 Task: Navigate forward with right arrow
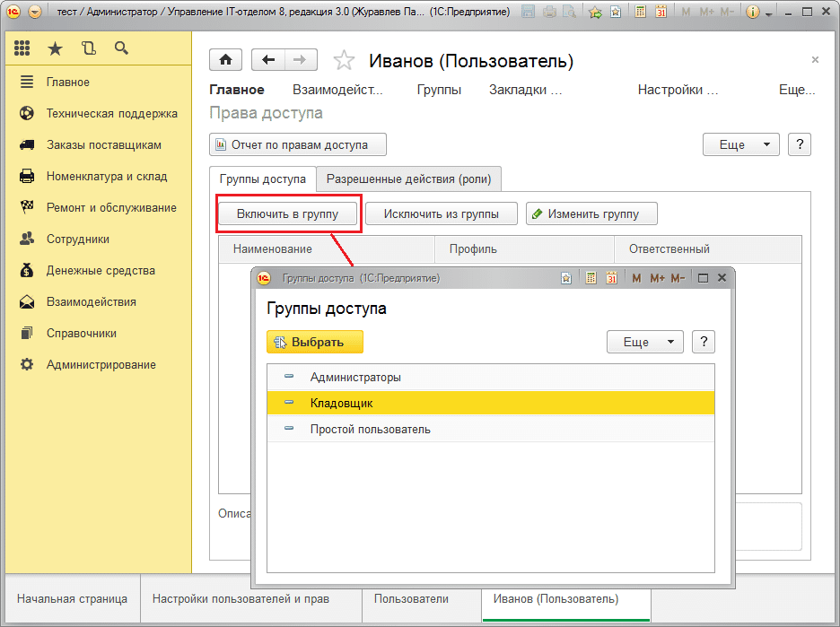[x=301, y=59]
